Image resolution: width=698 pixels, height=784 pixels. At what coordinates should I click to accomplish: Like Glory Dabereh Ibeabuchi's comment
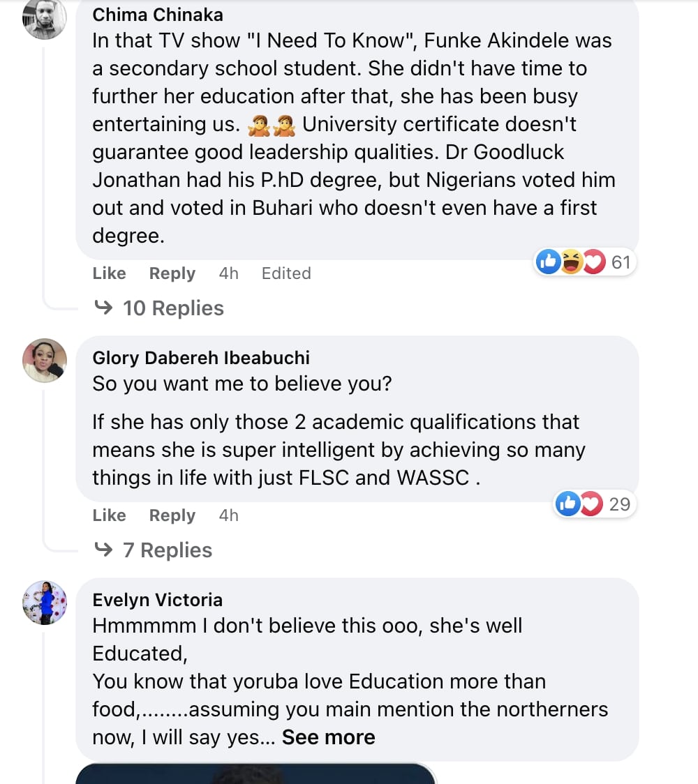109,515
